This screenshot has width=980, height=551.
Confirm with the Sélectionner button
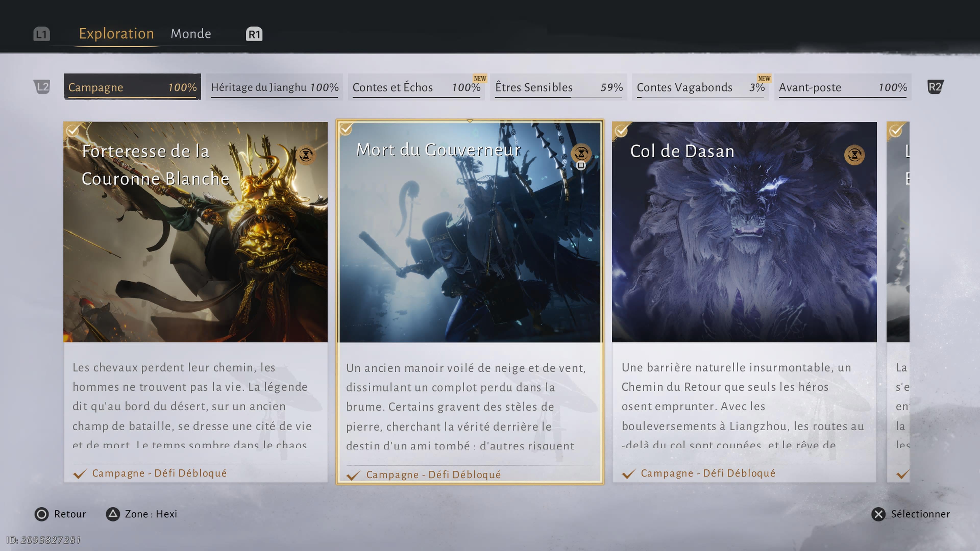tap(910, 514)
